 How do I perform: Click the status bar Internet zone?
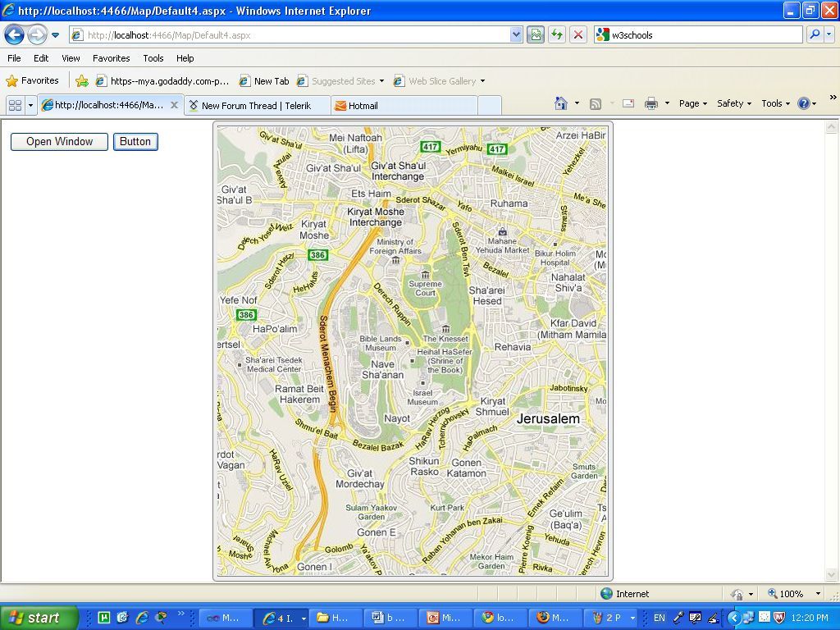pos(624,594)
